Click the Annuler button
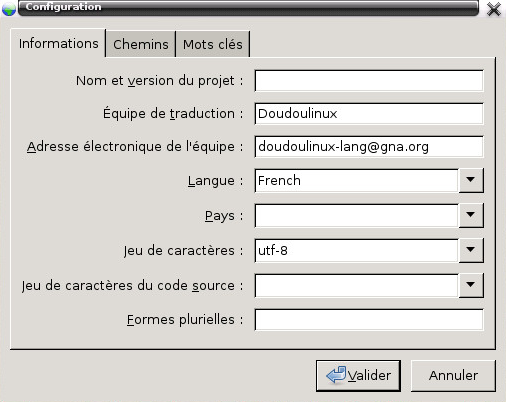 point(453,376)
